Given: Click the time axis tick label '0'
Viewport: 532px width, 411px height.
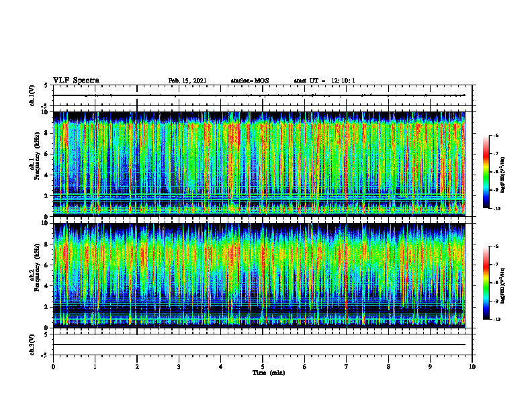Looking at the screenshot, I should point(53,367).
